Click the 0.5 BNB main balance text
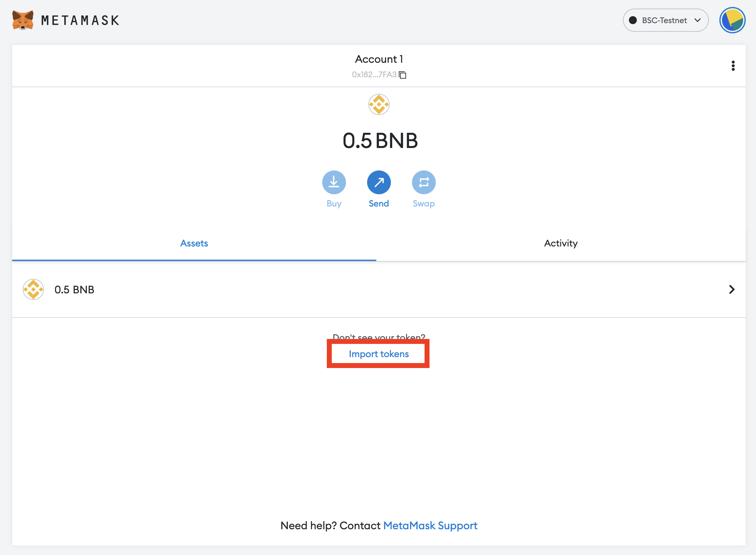The image size is (756, 555). (x=380, y=140)
